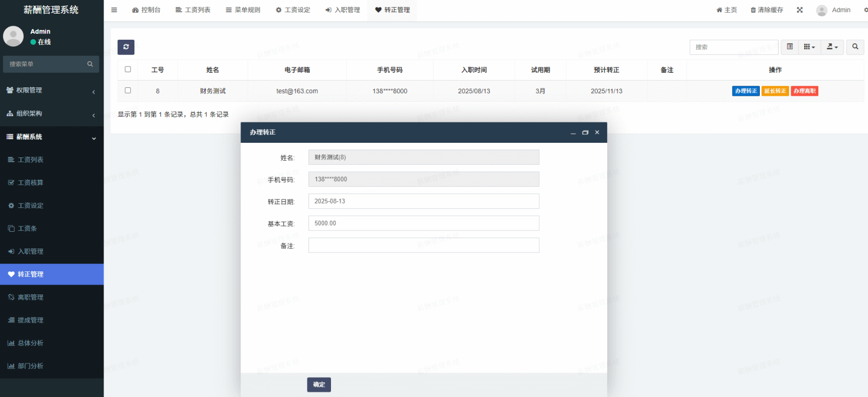This screenshot has height=397, width=868.
Task: Select the checkbox for employee 财务测试 row
Action: click(x=128, y=90)
